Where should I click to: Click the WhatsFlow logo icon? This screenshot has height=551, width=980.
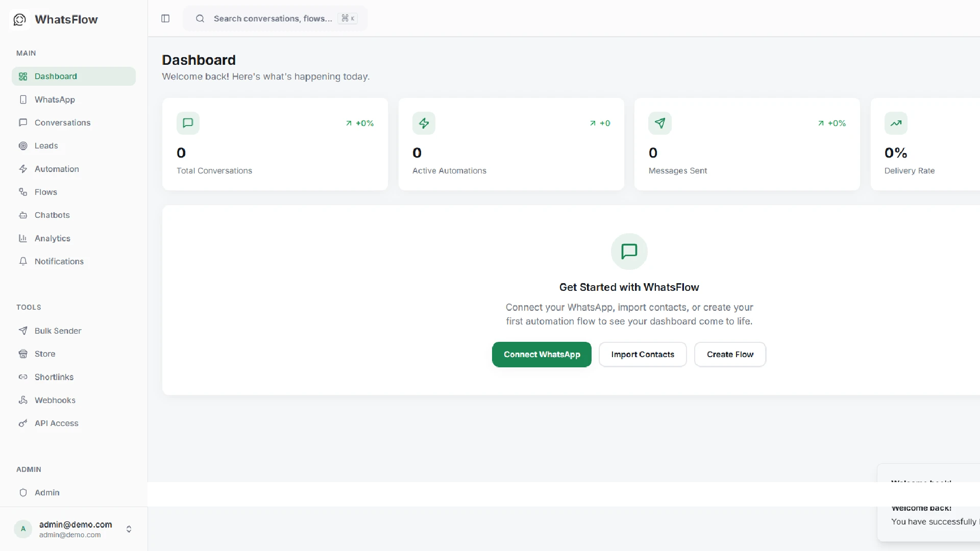[x=19, y=19]
